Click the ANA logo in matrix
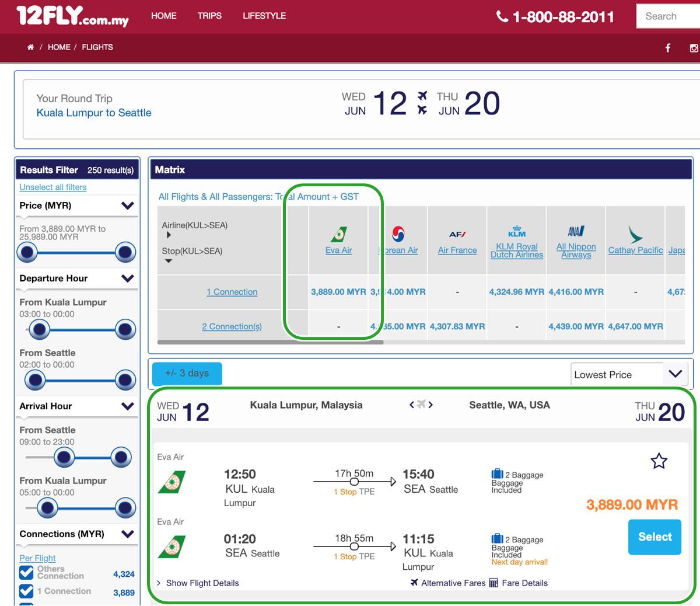The height and width of the screenshot is (606, 700). click(x=576, y=231)
